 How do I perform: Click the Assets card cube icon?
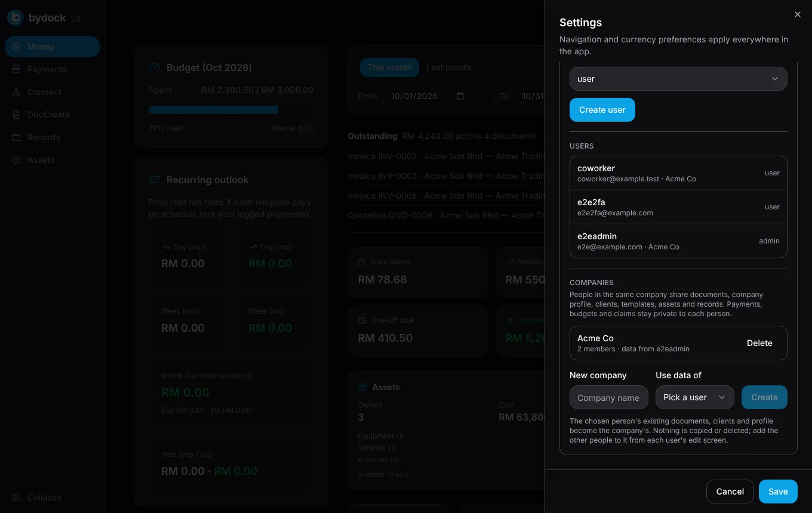click(362, 387)
